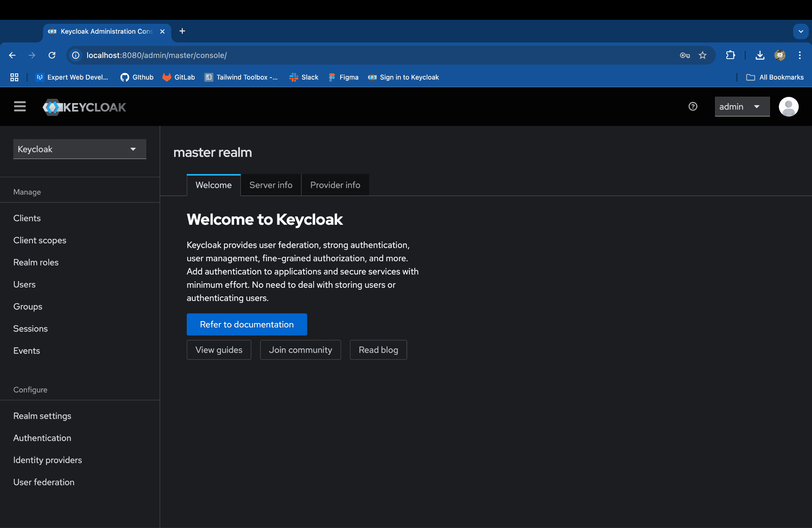Open the admin user dropdown

coord(742,107)
